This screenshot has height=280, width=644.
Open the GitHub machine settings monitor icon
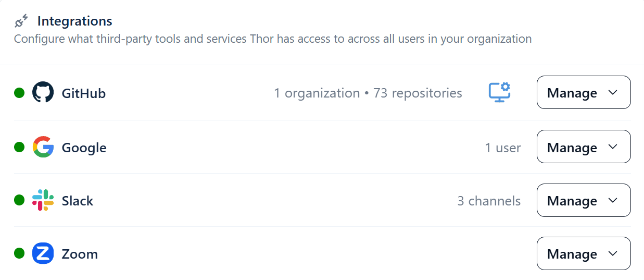(499, 92)
